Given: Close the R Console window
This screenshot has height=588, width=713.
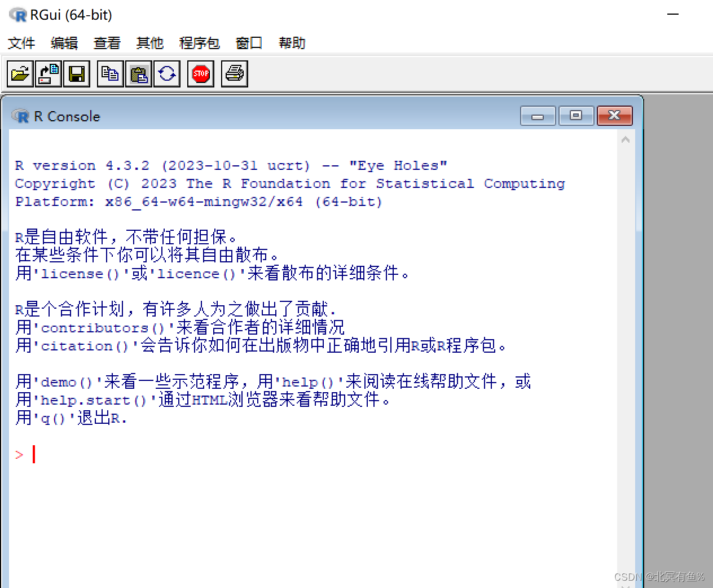Looking at the screenshot, I should click(615, 116).
